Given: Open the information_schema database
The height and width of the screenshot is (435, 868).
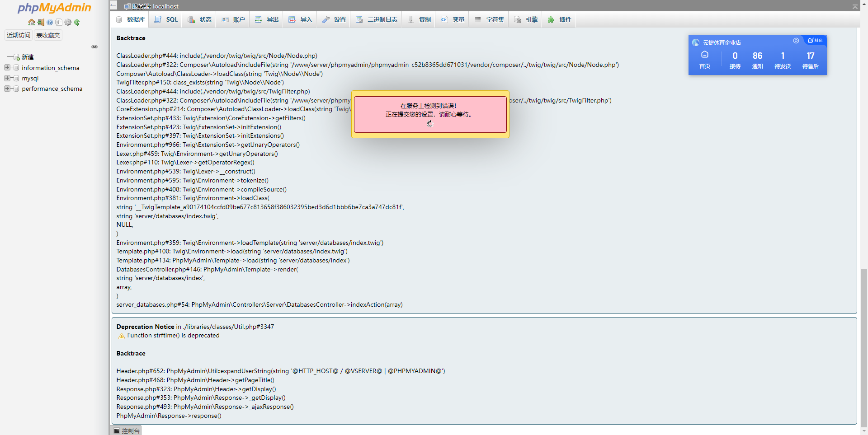Looking at the screenshot, I should tap(51, 68).
